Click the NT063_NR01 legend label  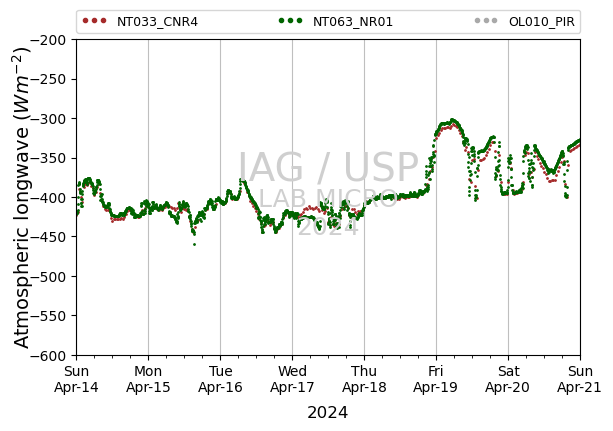click(353, 22)
